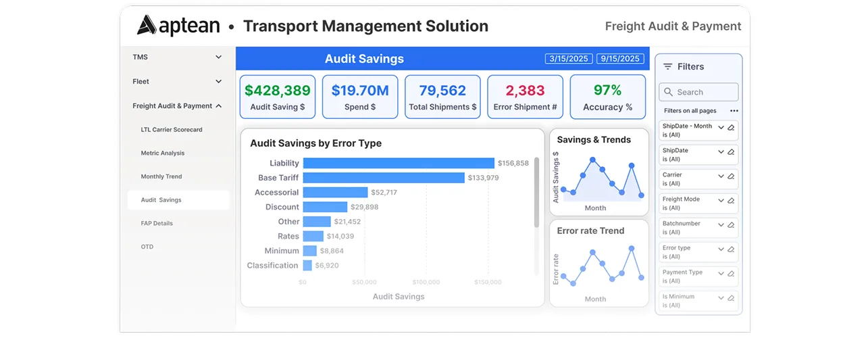The width and height of the screenshot is (868, 338).
Task: Expand the Freight Mode filter chevron
Action: [721, 200]
